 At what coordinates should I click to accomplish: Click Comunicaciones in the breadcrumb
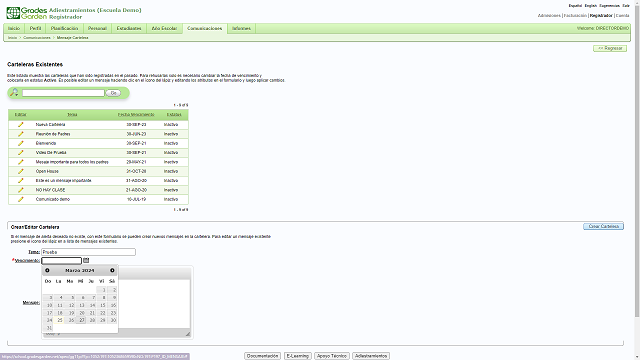(x=37, y=38)
